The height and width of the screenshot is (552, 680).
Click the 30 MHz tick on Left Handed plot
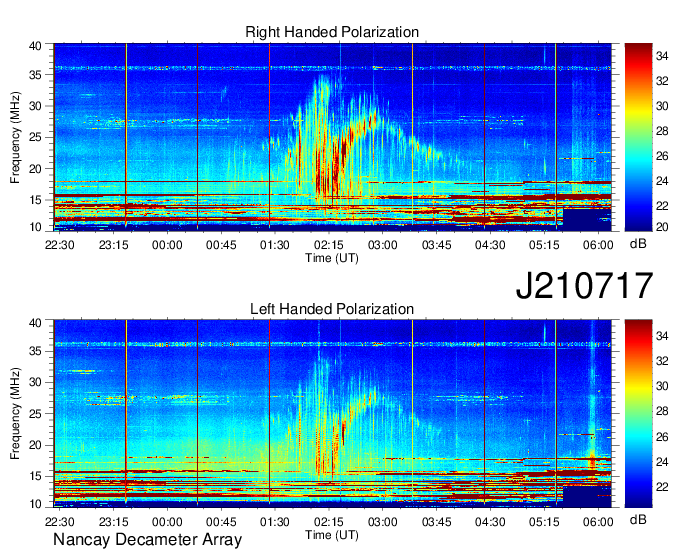point(35,382)
